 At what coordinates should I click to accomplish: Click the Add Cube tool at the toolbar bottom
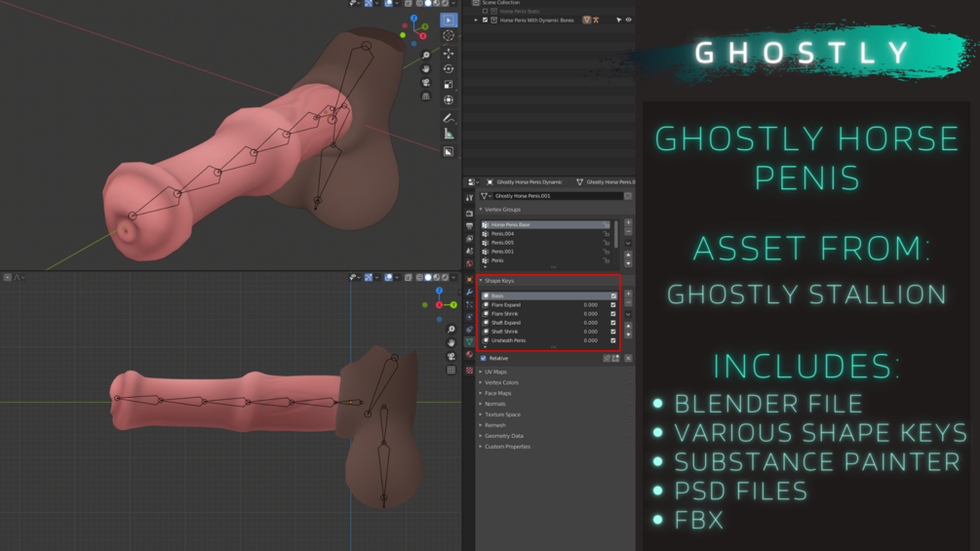[x=449, y=151]
